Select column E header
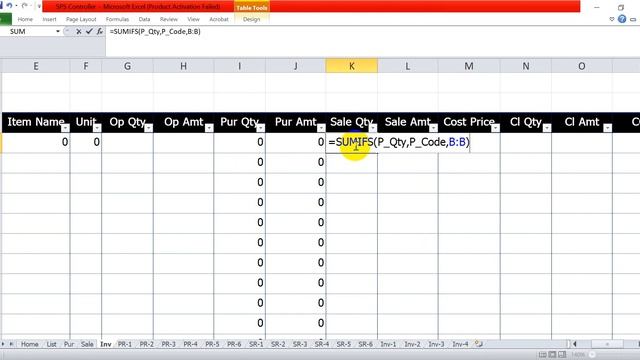The image size is (640, 360). 36,66
